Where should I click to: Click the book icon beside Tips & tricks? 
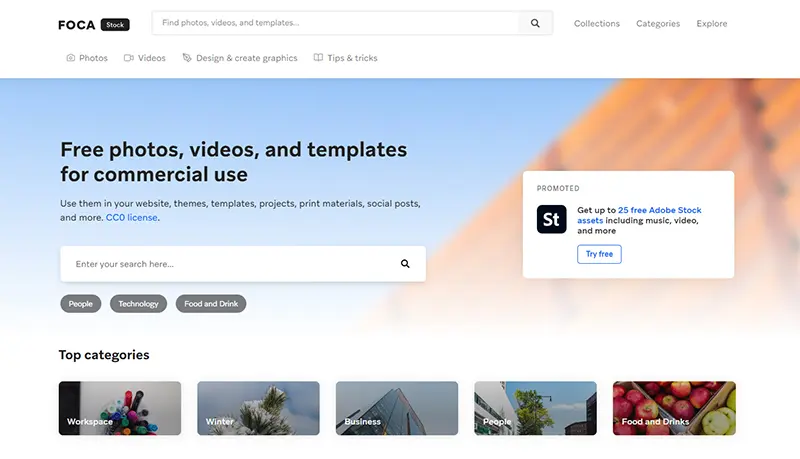[x=318, y=58]
